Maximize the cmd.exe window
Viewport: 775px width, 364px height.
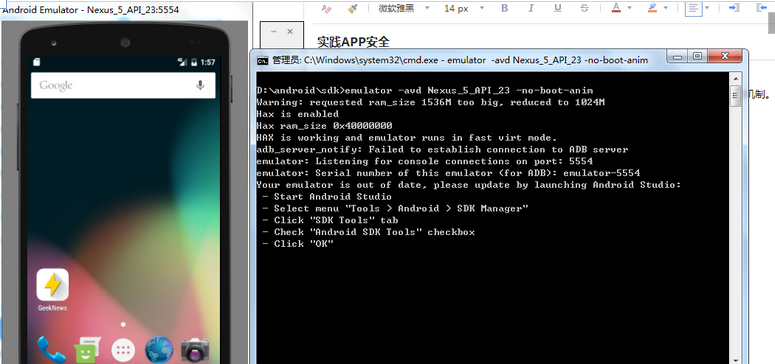pyautogui.click(x=697, y=57)
